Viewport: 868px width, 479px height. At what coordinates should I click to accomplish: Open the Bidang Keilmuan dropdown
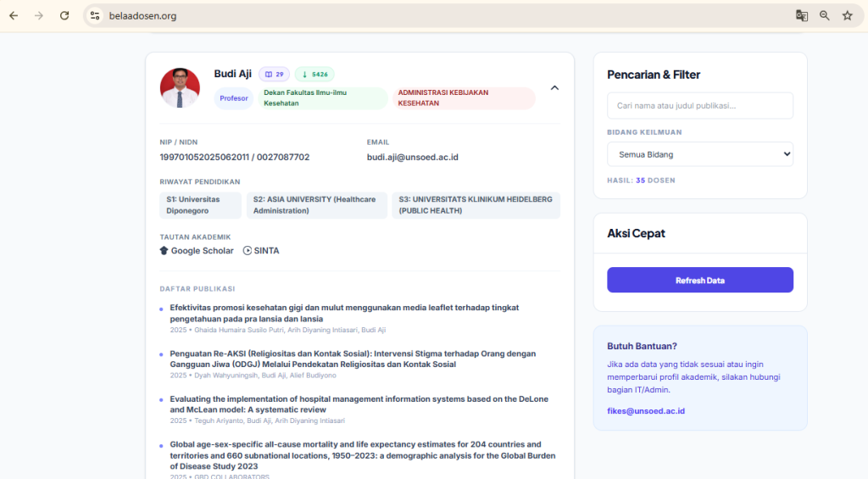click(699, 154)
